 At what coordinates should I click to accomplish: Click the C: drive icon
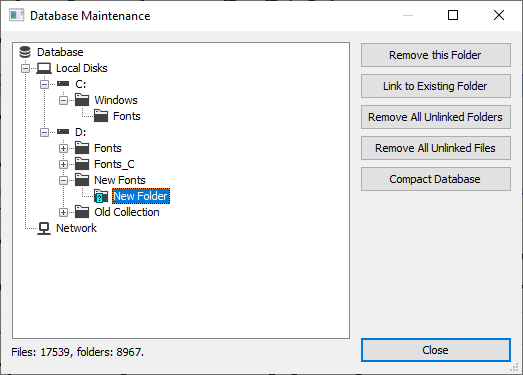63,83
